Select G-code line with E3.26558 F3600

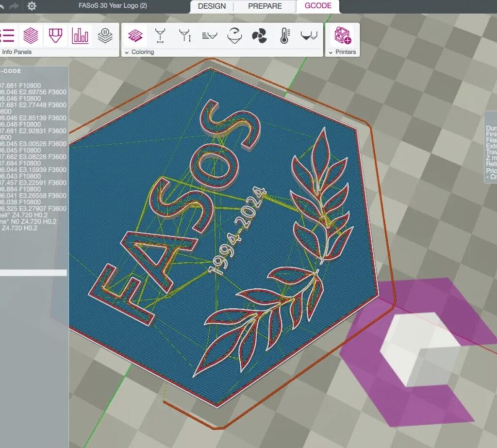33,196
